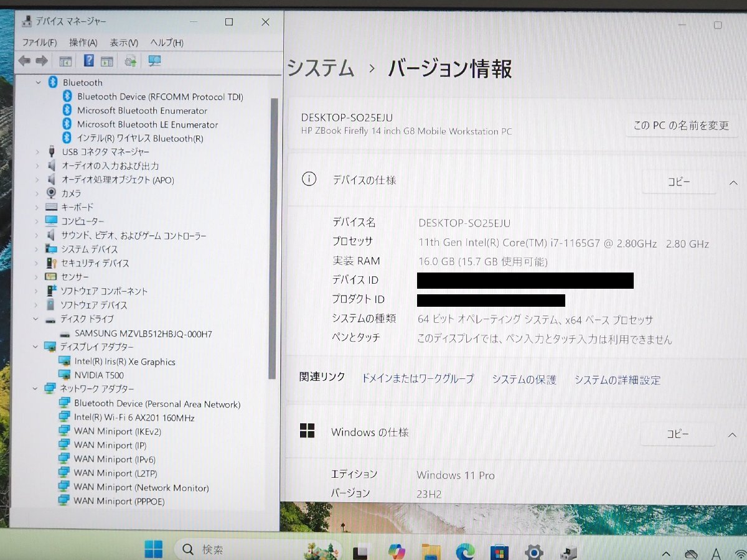Toggle the console tree pane toolbar icon

pos(65,61)
